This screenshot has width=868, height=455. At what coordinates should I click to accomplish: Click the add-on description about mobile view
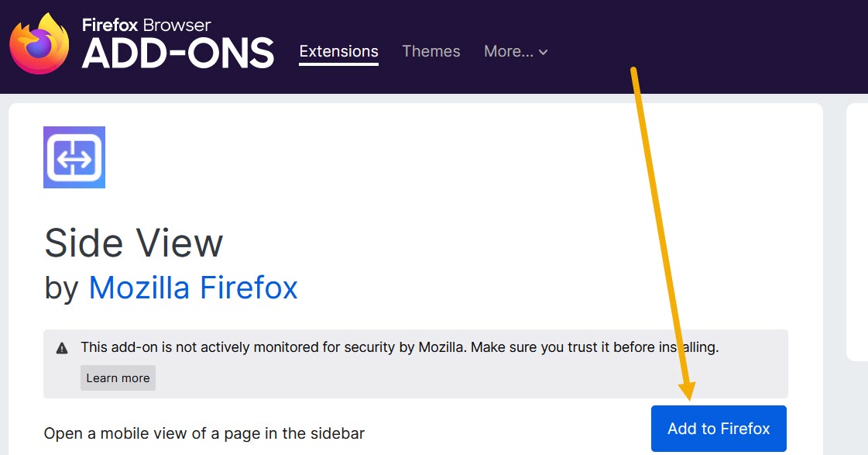pos(204,433)
